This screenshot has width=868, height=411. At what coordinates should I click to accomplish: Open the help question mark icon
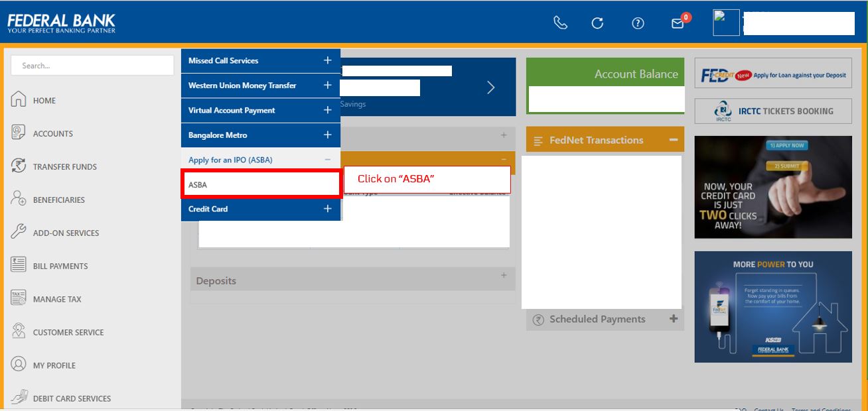pyautogui.click(x=638, y=23)
